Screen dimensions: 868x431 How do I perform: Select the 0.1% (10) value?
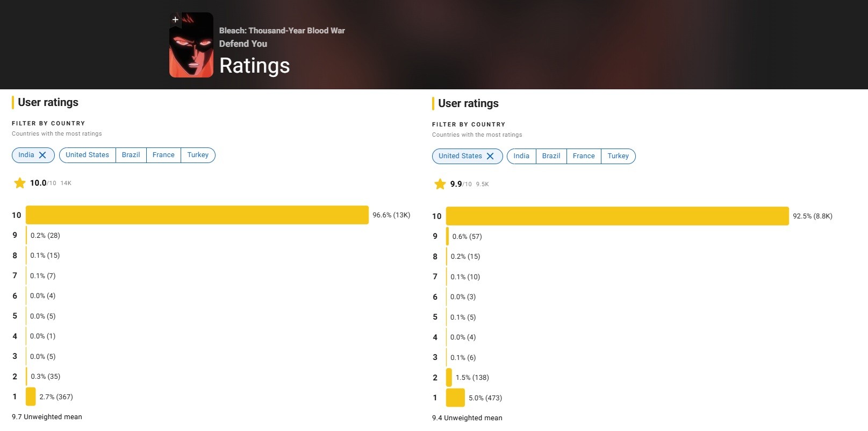[465, 277]
